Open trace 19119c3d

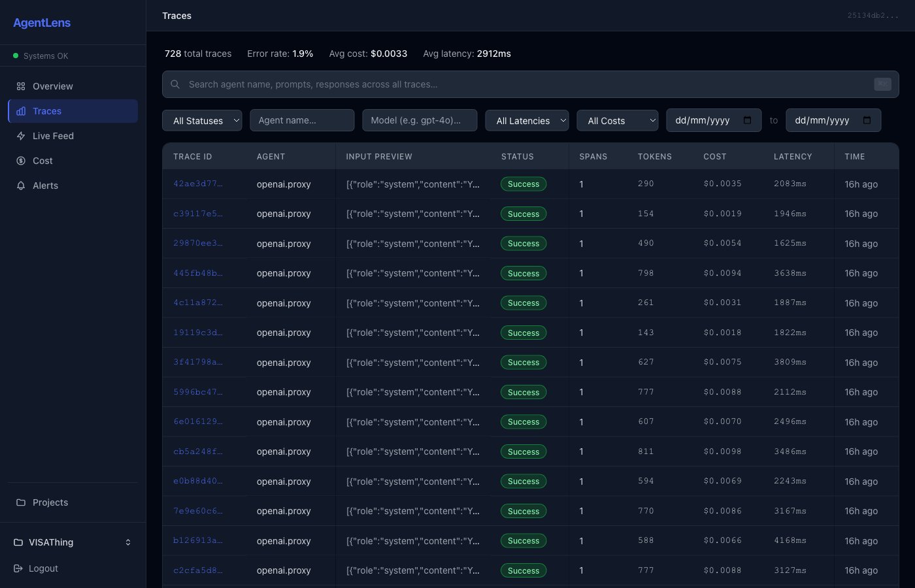(x=197, y=333)
